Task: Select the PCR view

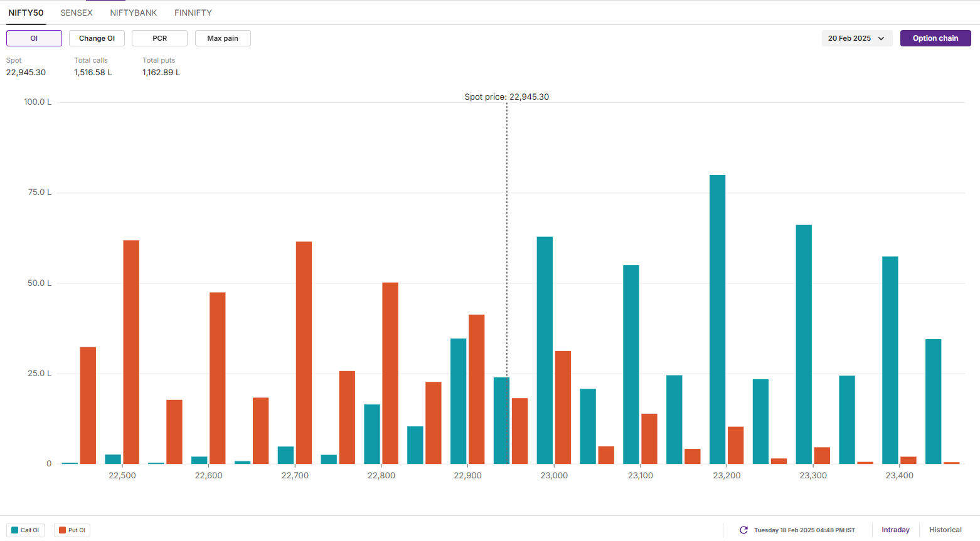Action: (159, 38)
